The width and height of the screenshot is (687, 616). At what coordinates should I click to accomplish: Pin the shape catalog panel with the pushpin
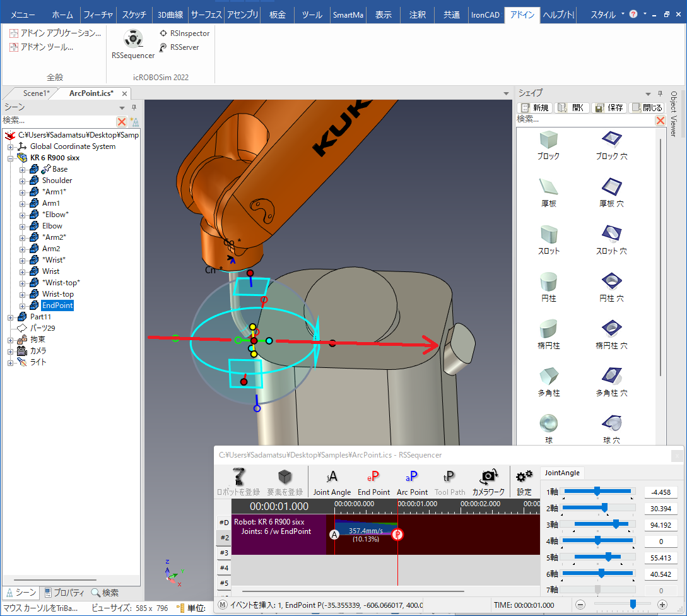point(660,93)
